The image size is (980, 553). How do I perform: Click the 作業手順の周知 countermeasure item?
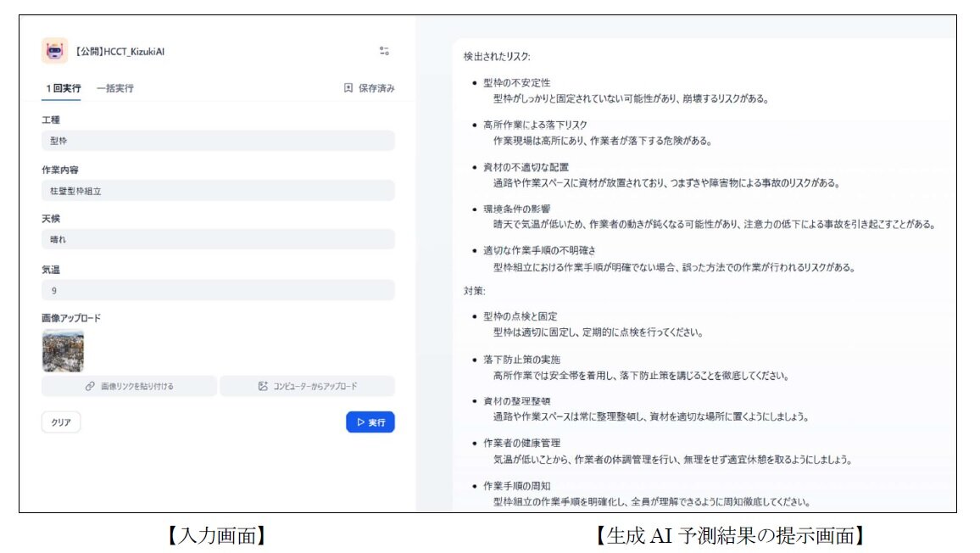(x=516, y=486)
